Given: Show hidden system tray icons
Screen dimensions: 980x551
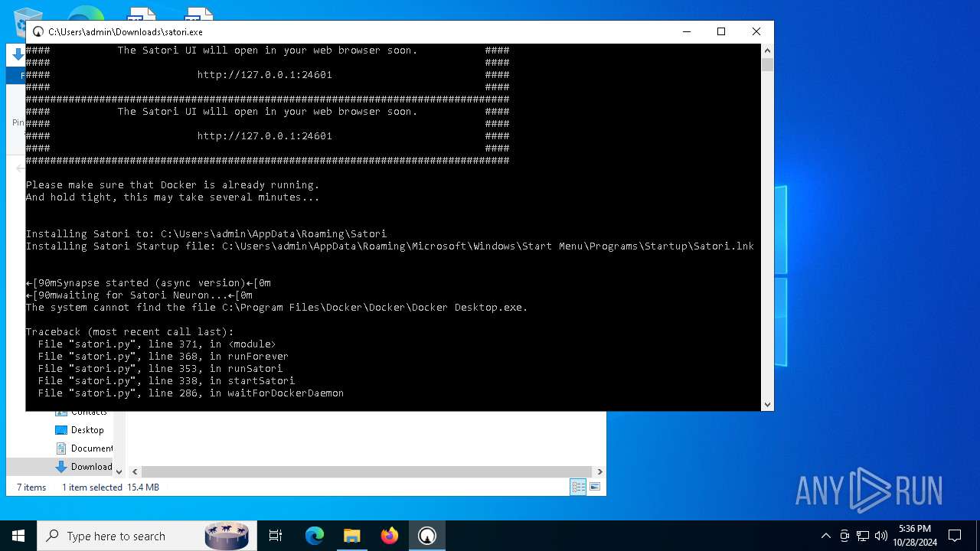Looking at the screenshot, I should (825, 536).
